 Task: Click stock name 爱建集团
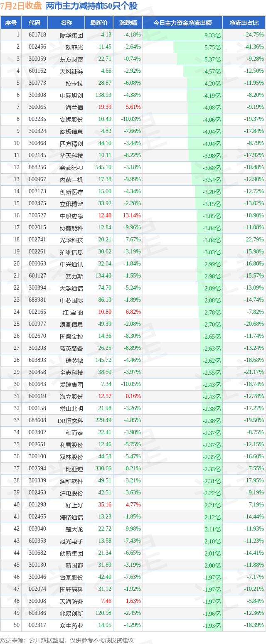point(71,384)
